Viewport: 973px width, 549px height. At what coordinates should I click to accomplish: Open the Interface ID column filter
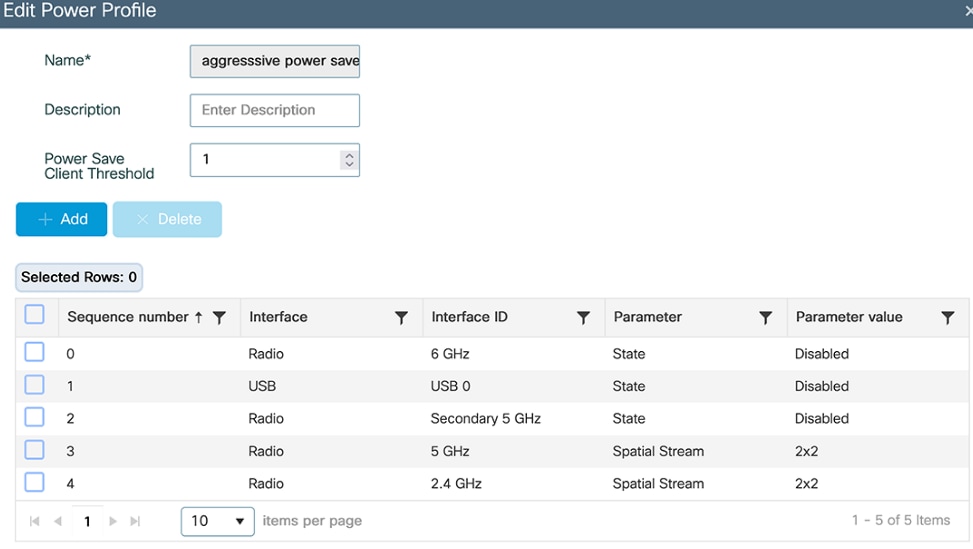[583, 318]
